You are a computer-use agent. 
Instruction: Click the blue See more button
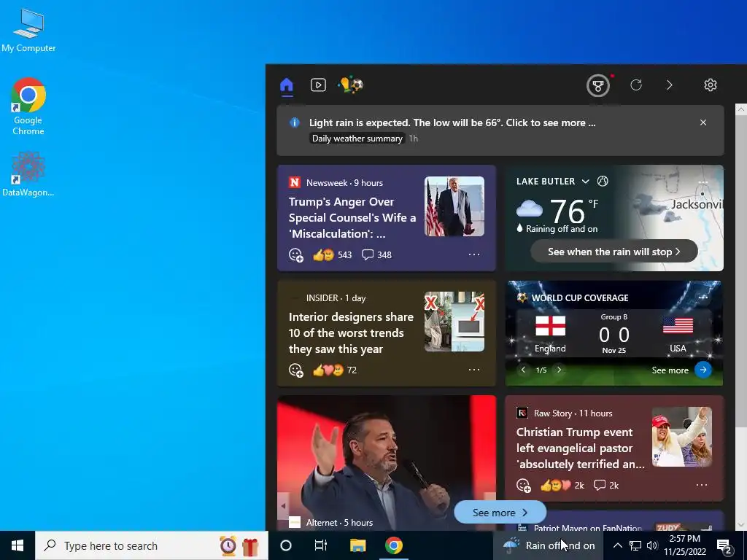pyautogui.click(x=500, y=513)
